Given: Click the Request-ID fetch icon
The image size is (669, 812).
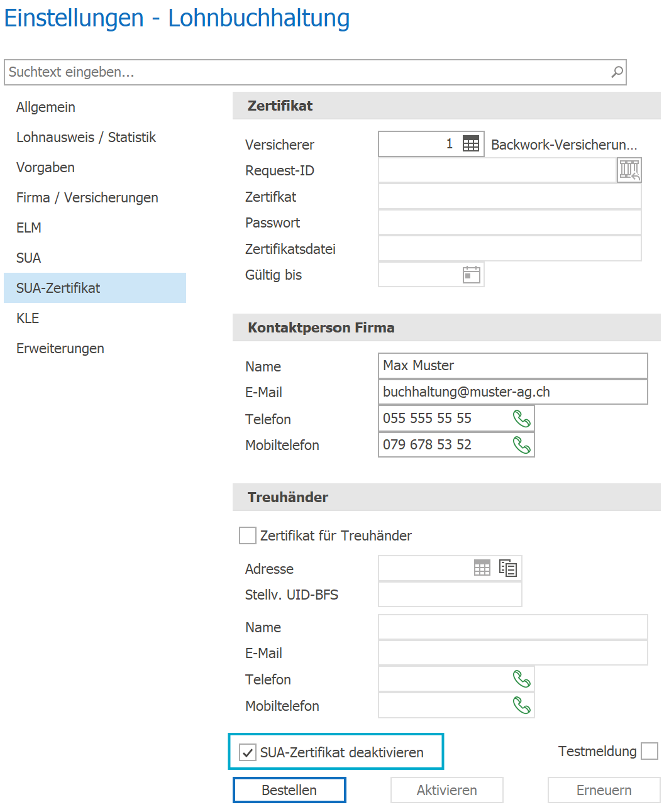Looking at the screenshot, I should coord(629,170).
